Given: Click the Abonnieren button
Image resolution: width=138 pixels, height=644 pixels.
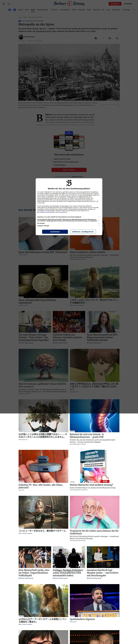Looking at the screenshot, I should tap(115, 4).
